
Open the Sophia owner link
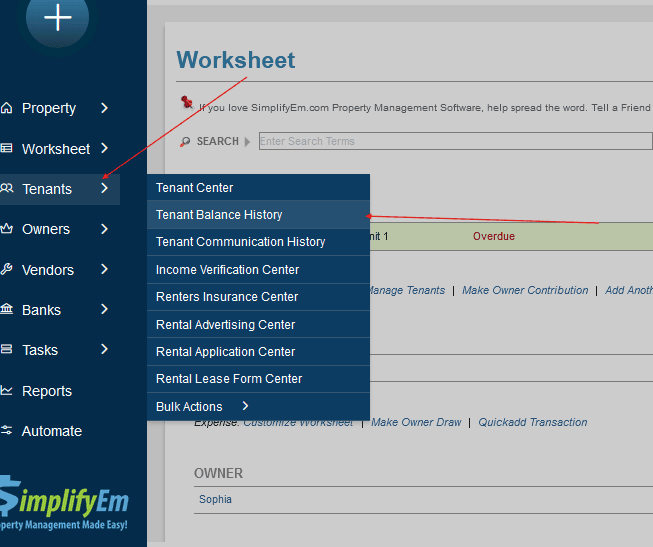coord(215,499)
